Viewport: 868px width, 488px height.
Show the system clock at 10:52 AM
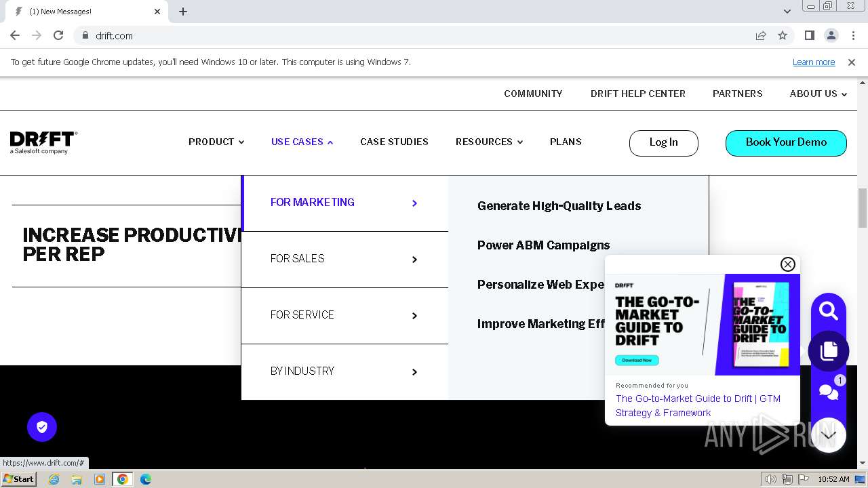pyautogui.click(x=833, y=479)
